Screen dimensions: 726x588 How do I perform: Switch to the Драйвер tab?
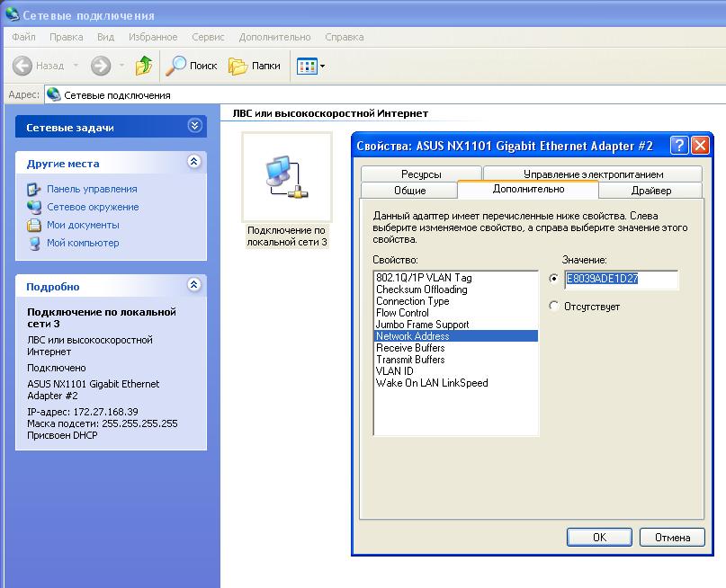(x=651, y=190)
